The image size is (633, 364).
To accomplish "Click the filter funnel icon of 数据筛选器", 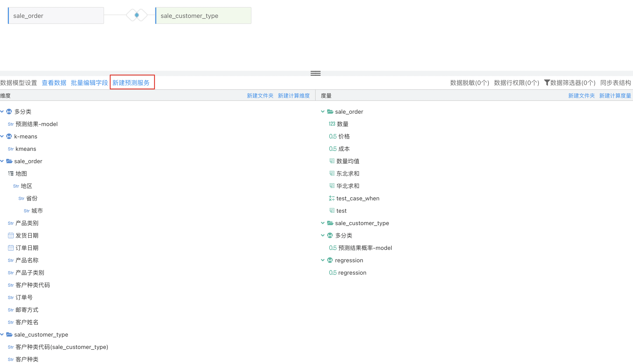I will tap(547, 82).
